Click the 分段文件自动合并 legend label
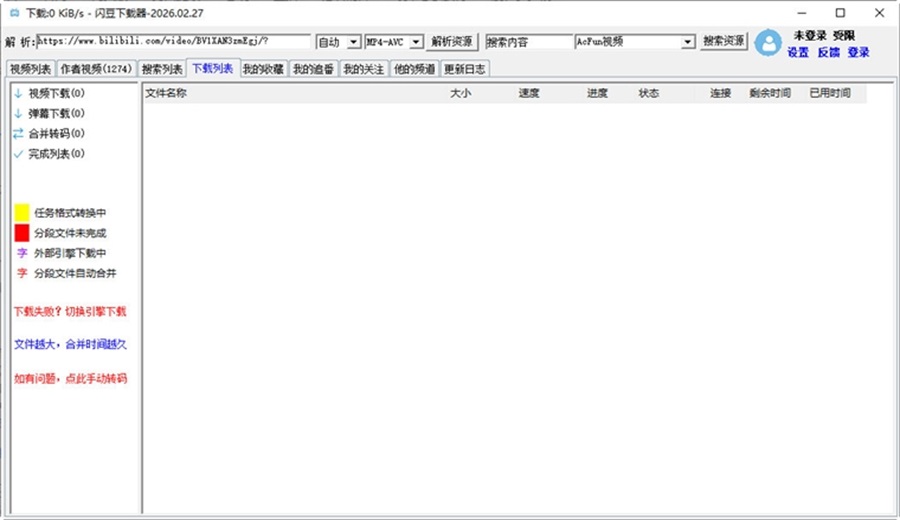 75,273
